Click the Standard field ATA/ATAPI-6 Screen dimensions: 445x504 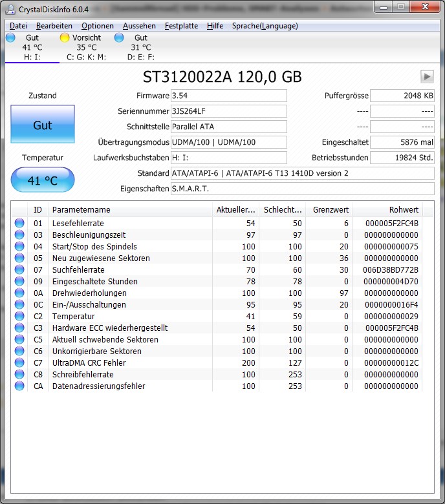303,173
